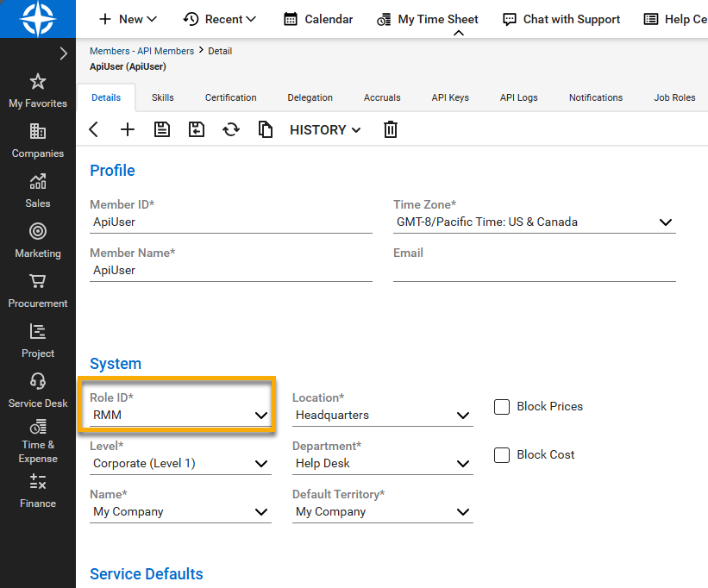
Task: Enable the Block Prices checkbox
Action: [x=502, y=407]
